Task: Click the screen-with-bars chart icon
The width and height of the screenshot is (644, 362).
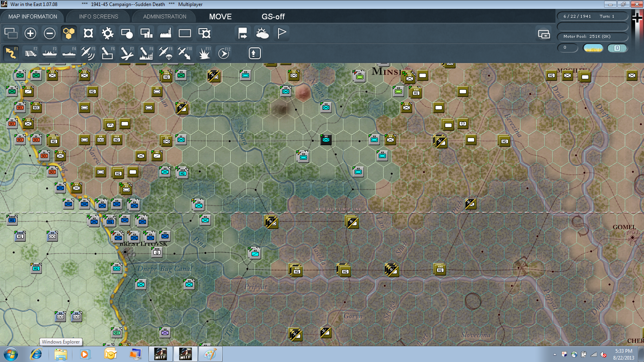Action: pos(146,33)
